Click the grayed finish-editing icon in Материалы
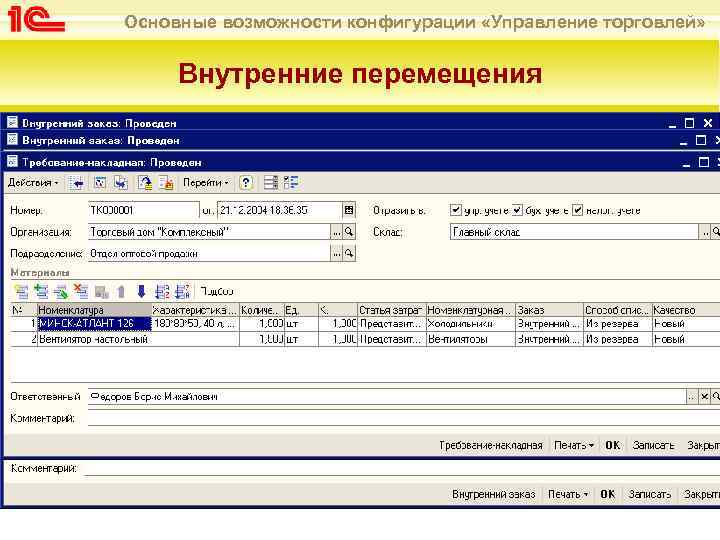This screenshot has height=540, width=720. (101, 292)
